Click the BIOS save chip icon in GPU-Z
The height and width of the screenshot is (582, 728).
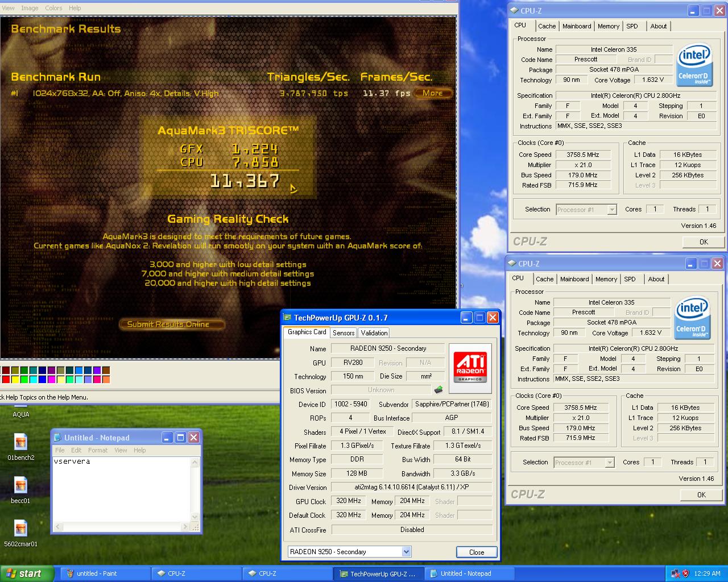coord(439,390)
